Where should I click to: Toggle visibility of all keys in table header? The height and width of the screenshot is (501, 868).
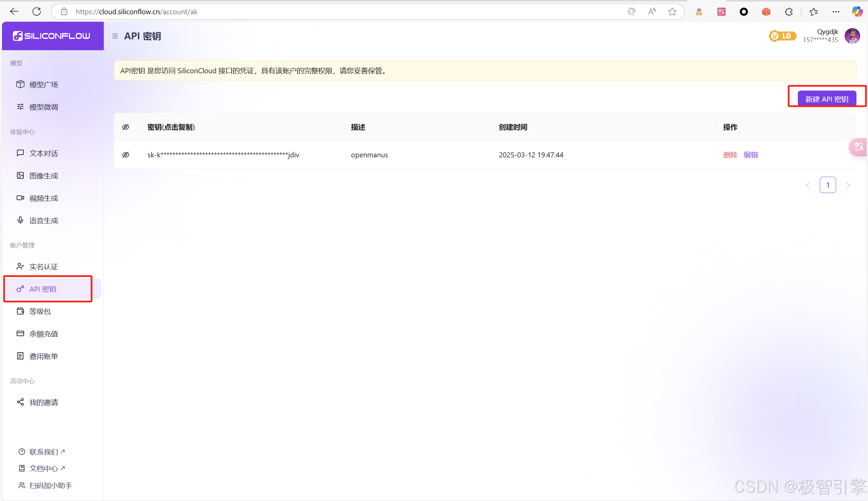[126, 127]
